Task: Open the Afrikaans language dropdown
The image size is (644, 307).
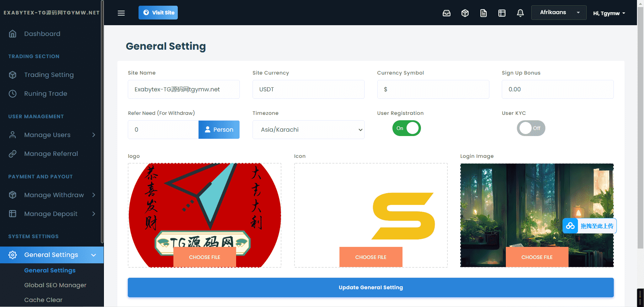Action: click(558, 13)
